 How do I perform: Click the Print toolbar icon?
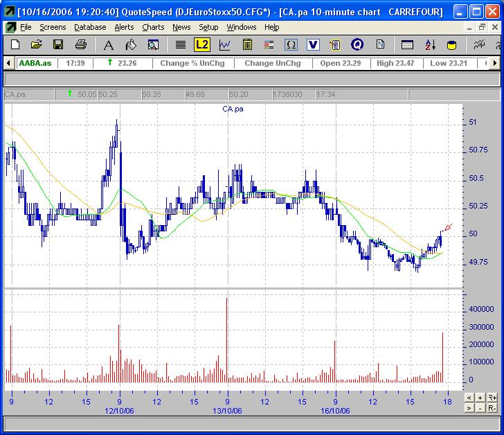pyautogui.click(x=81, y=45)
